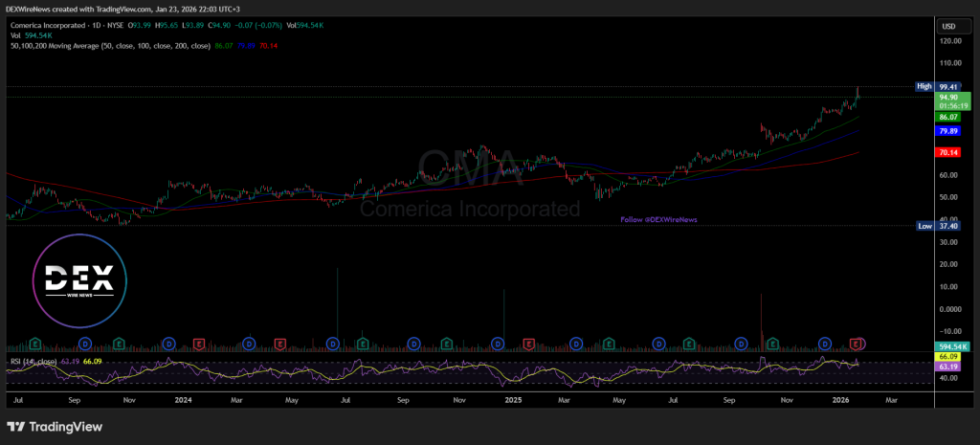Click the TradingView logo

[55, 427]
